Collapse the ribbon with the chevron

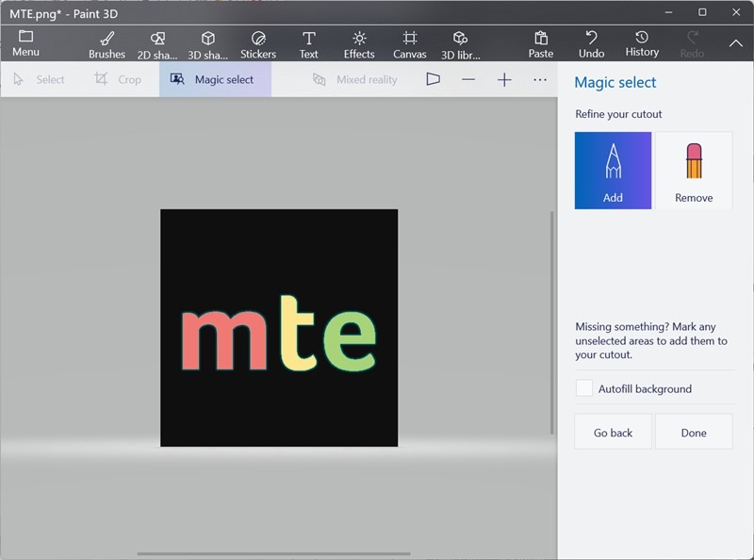point(736,43)
